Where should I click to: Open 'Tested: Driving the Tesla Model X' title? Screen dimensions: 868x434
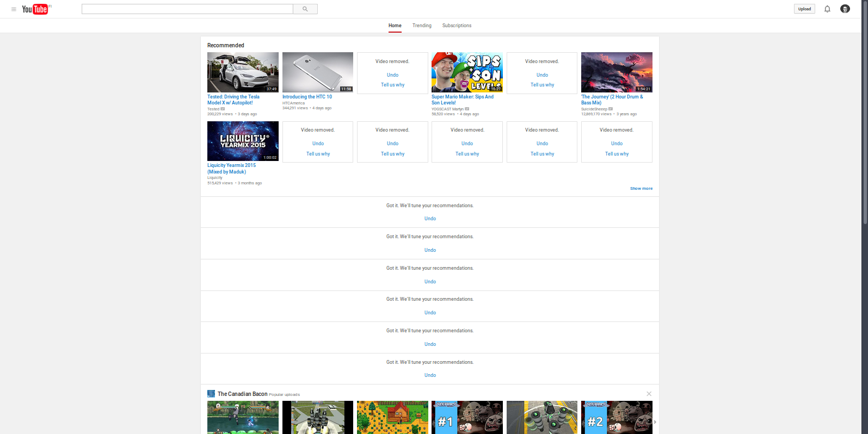(233, 100)
